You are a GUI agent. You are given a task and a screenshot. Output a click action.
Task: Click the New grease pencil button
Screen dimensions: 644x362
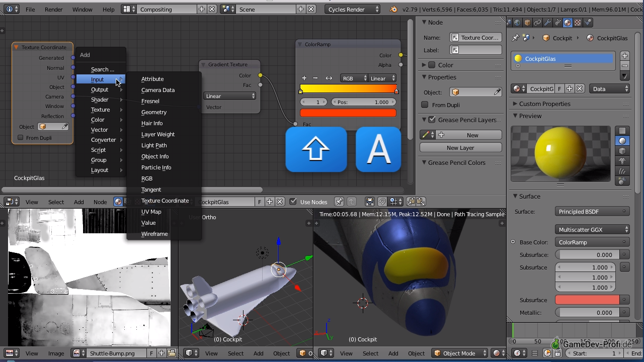(468, 135)
